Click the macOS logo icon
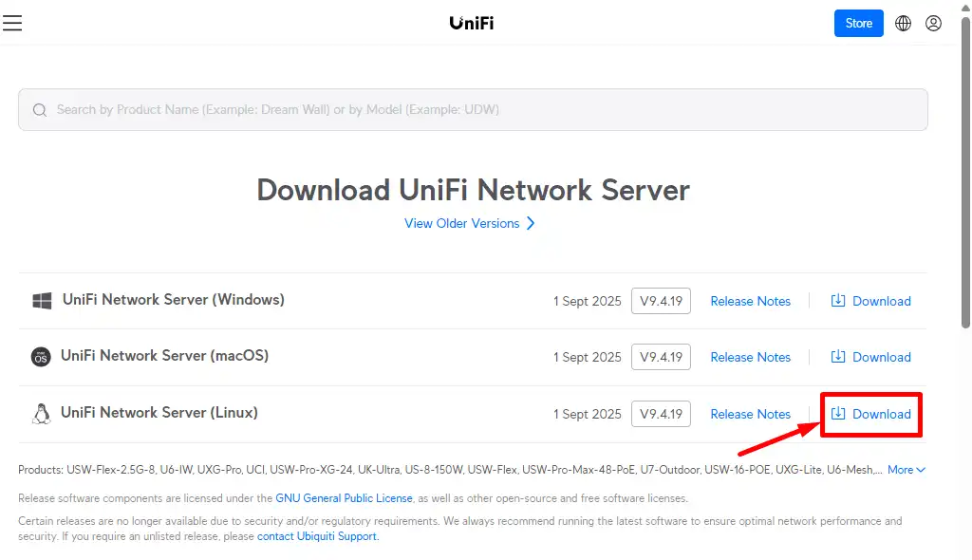This screenshot has width=972, height=560. click(41, 357)
